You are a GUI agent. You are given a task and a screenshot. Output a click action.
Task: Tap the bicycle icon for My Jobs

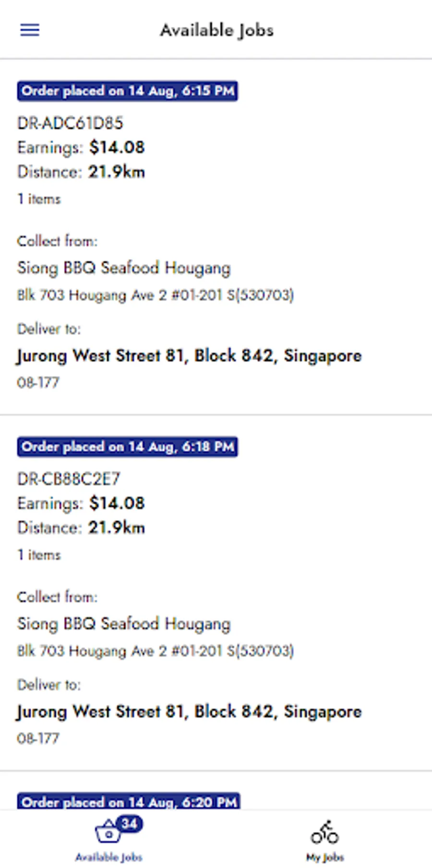325,833
